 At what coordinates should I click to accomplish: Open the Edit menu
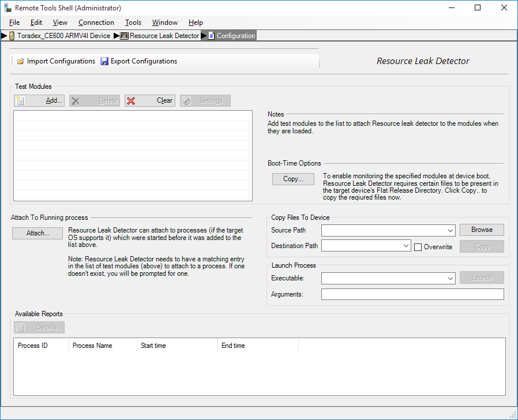pyautogui.click(x=36, y=22)
